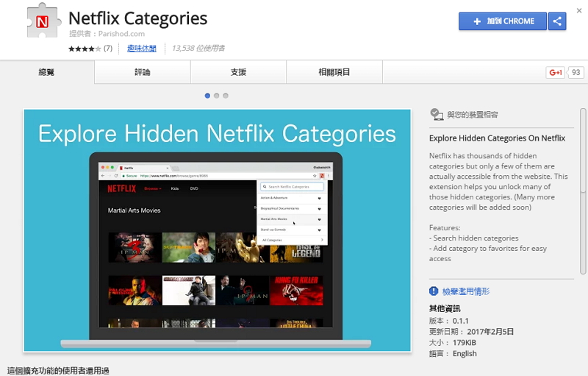588x376 pixels.
Task: Click the 檢舉濫用情形 link
Action: [467, 291]
